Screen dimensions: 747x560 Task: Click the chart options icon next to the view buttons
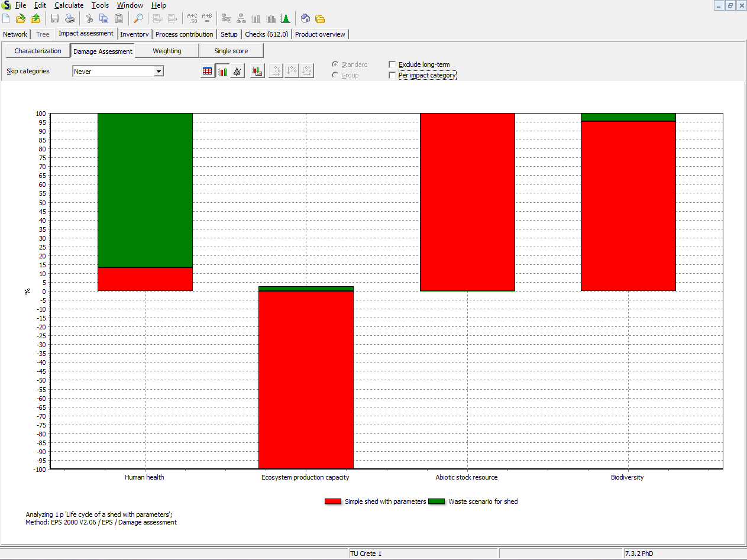257,72
